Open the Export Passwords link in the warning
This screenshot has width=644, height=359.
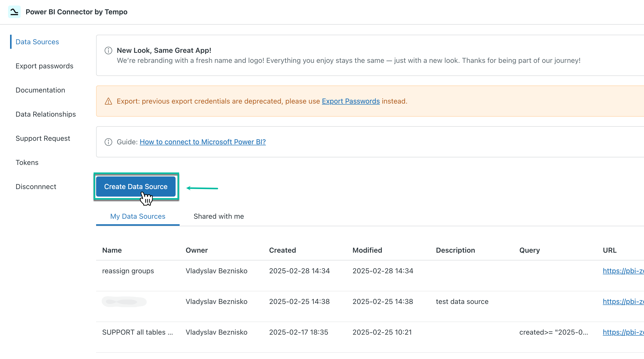[351, 101]
